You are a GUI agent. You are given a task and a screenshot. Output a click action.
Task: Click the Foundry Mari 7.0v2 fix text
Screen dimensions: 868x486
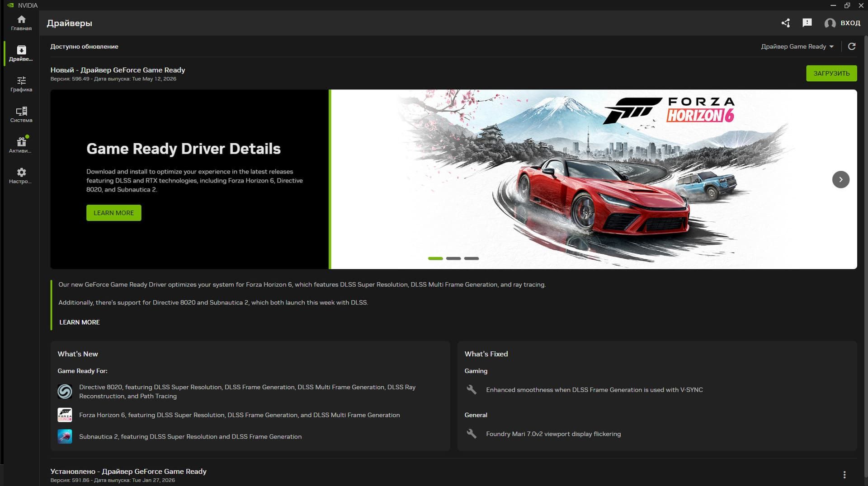click(x=553, y=434)
